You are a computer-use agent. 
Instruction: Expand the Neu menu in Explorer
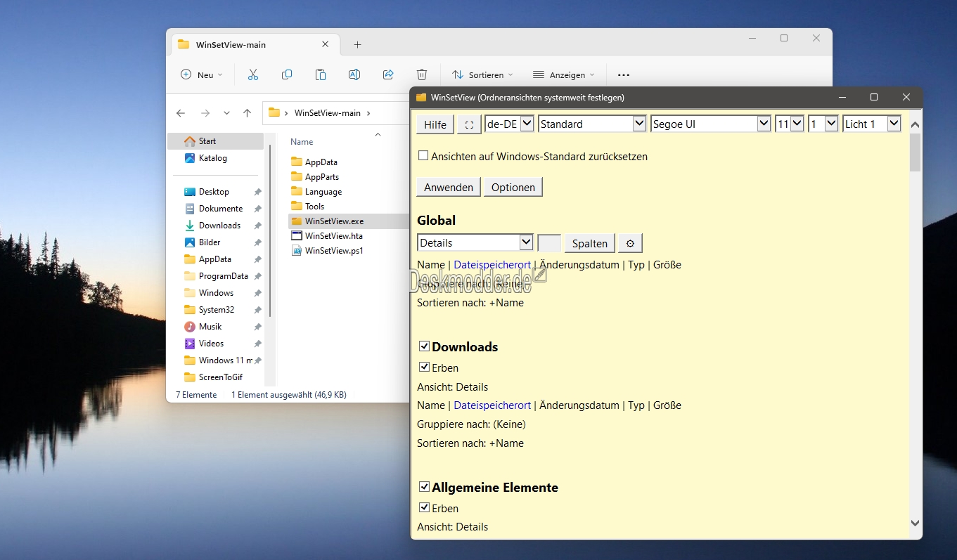(201, 74)
